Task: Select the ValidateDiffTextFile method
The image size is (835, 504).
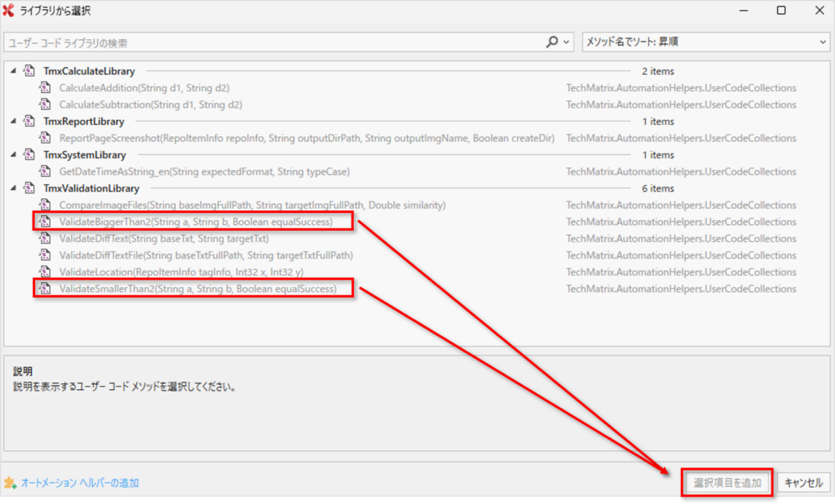Action: click(x=205, y=255)
